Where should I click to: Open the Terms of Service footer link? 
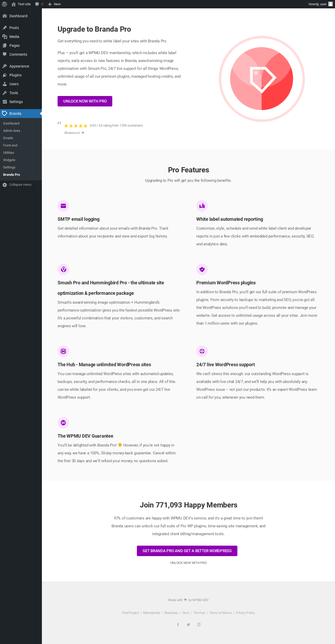[220, 613]
